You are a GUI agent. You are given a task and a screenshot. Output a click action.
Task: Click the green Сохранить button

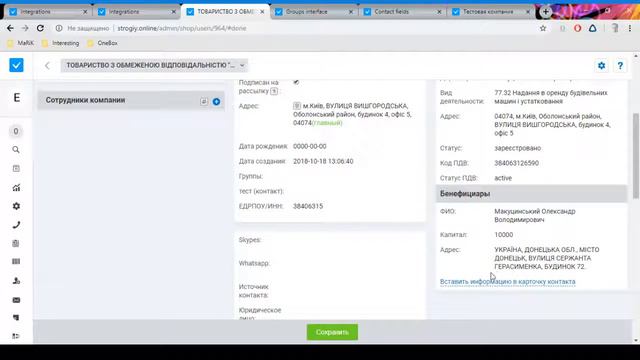332,332
